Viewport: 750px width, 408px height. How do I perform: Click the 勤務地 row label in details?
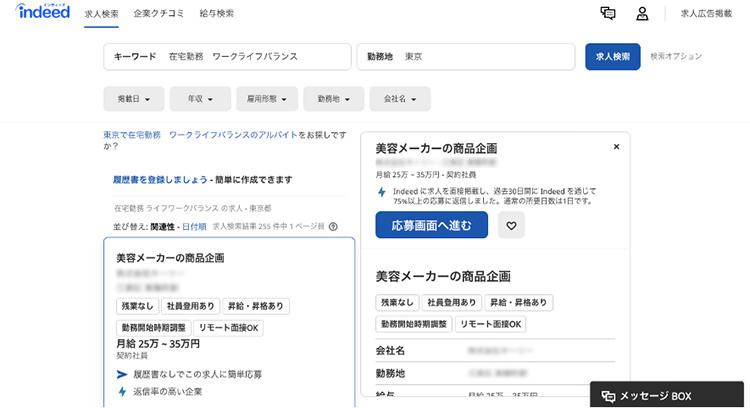pos(390,373)
